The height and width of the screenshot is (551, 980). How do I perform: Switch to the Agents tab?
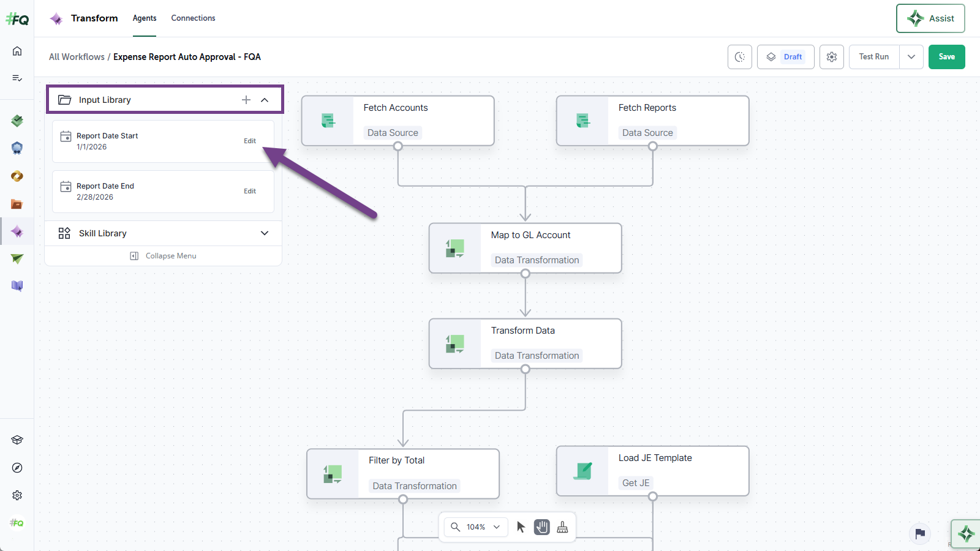[145, 18]
